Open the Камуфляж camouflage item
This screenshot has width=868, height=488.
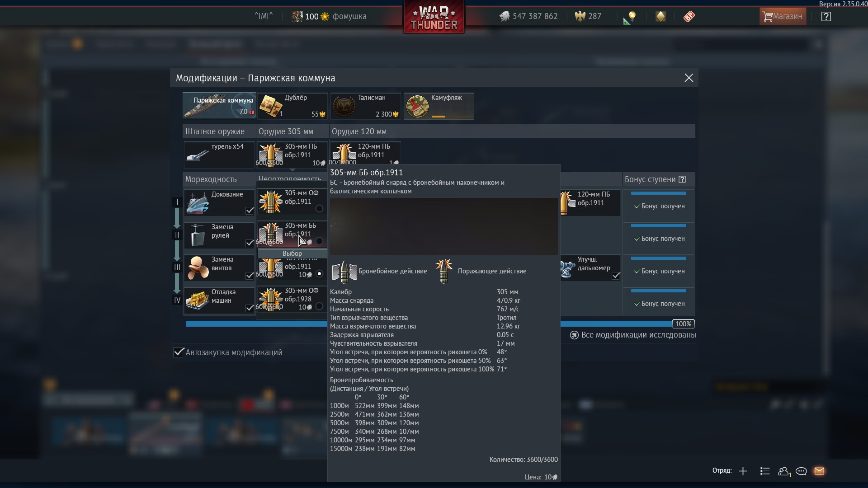point(439,106)
